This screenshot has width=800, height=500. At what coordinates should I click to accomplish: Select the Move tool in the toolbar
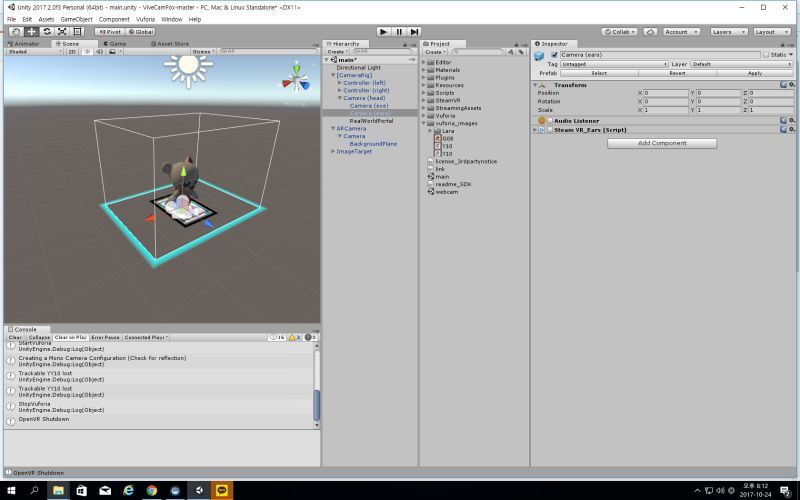point(31,32)
